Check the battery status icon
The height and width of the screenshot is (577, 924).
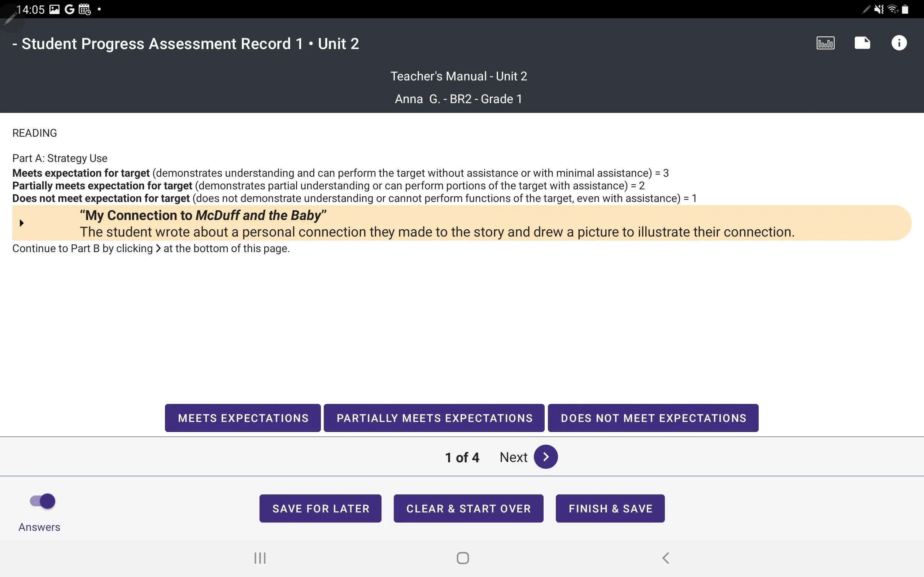point(912,9)
